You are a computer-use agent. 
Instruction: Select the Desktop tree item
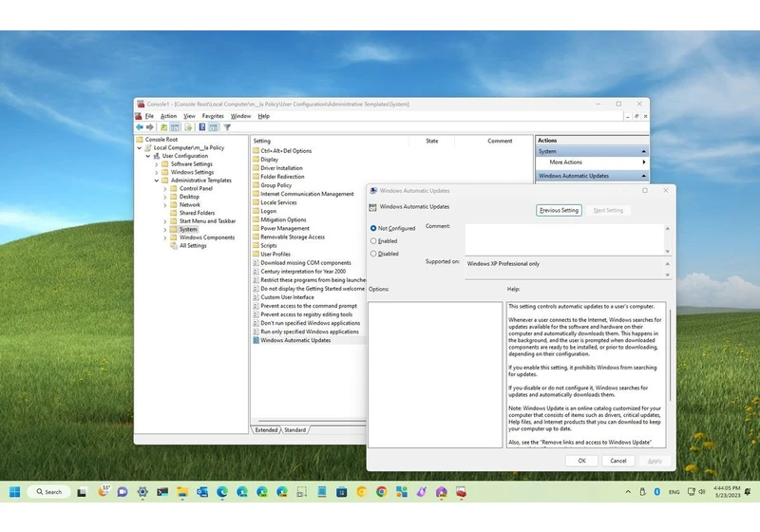point(189,197)
